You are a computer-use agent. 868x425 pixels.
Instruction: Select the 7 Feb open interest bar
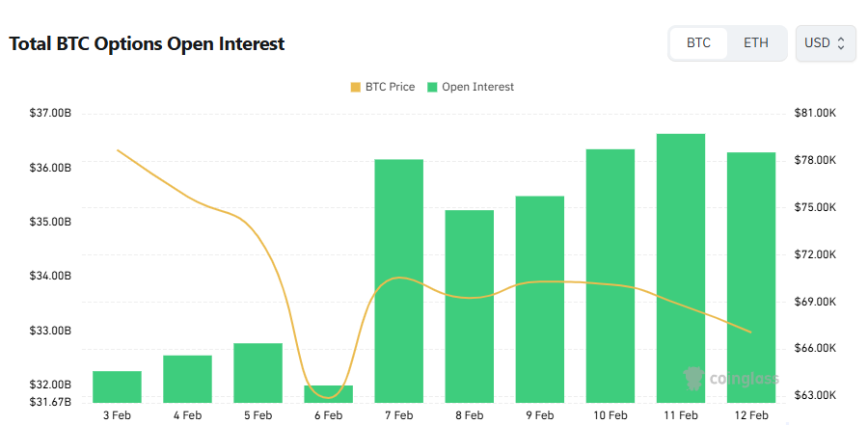pos(398,280)
